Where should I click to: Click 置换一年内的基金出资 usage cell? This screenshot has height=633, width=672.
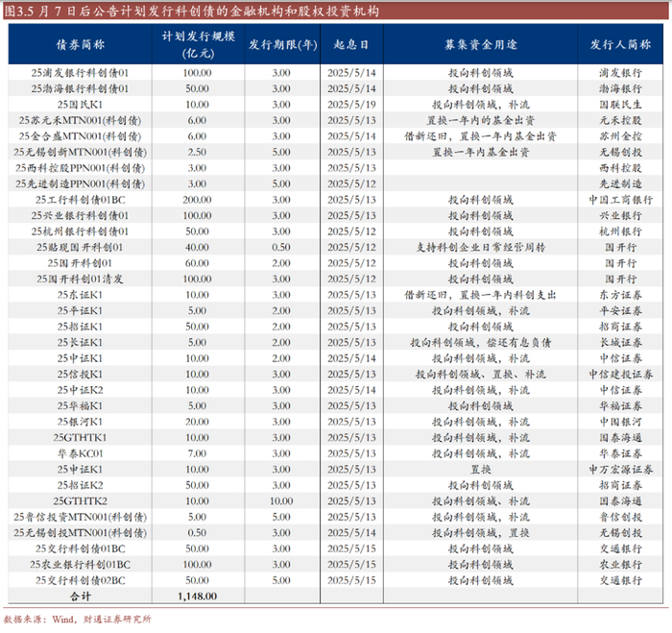point(480,120)
